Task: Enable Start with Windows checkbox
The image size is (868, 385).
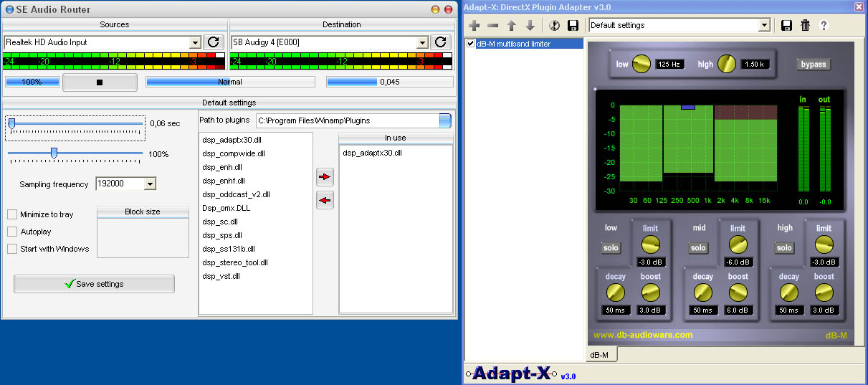Action: click(12, 249)
